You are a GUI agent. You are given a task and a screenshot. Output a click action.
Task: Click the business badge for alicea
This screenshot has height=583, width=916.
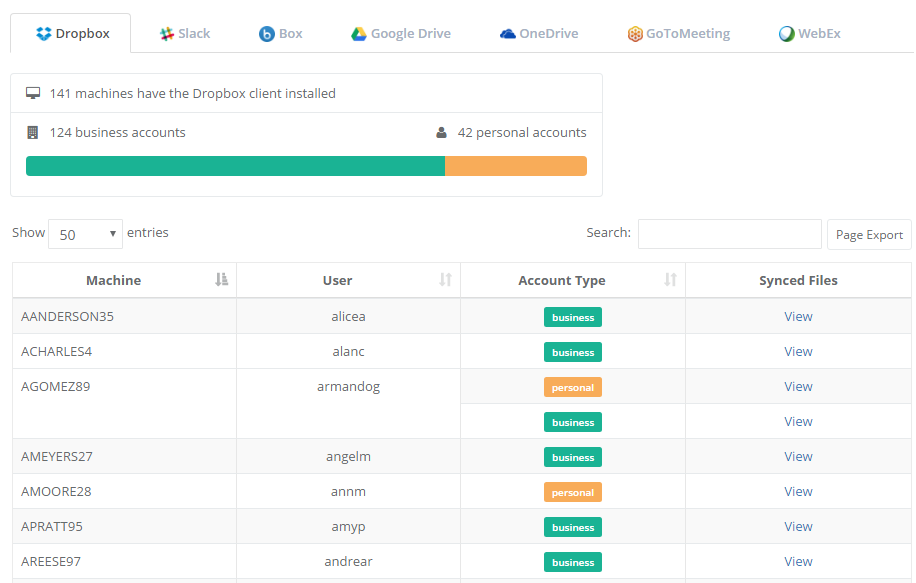click(x=572, y=317)
